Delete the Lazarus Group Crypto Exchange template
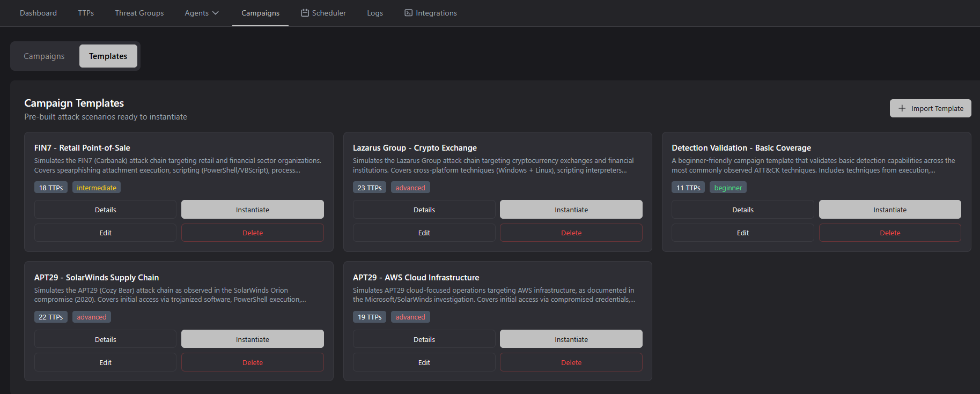The width and height of the screenshot is (980, 394). pos(571,233)
